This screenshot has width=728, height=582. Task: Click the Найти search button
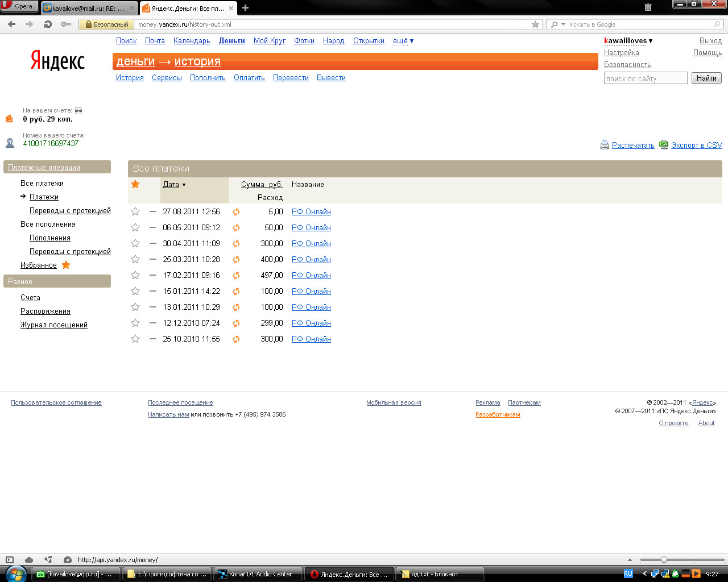tap(706, 78)
